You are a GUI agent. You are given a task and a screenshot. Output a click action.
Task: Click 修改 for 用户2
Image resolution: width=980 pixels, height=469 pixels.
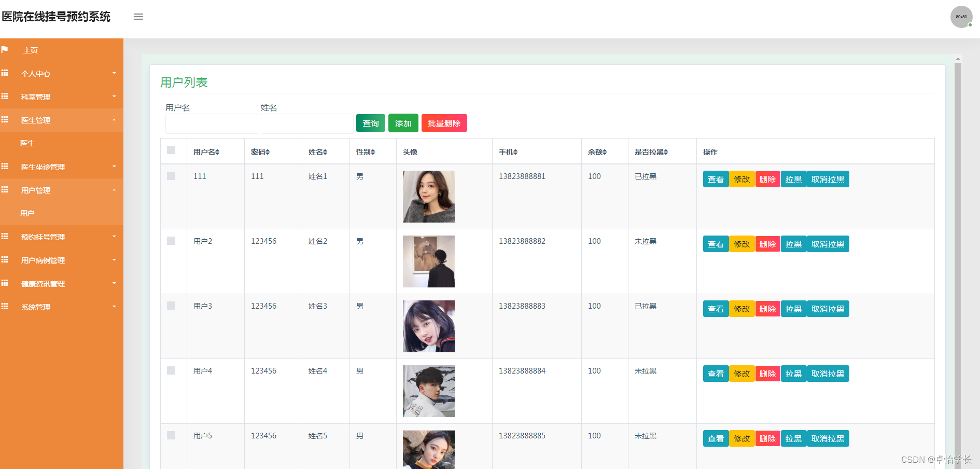coord(742,244)
